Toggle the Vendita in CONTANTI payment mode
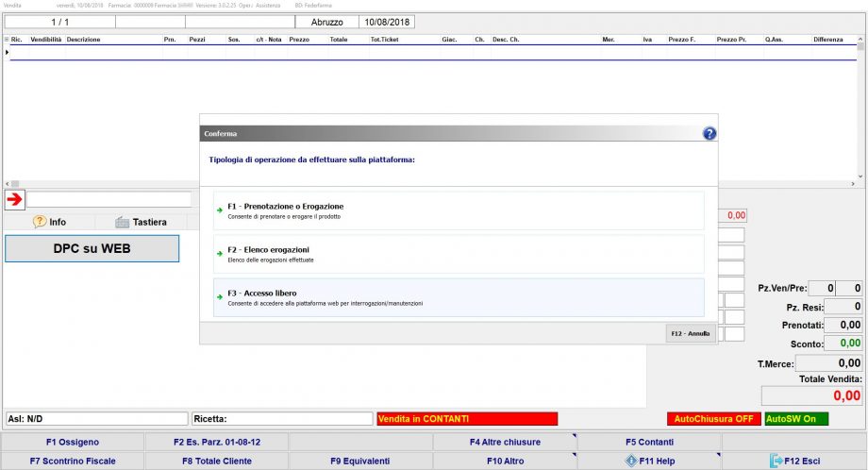 466,418
